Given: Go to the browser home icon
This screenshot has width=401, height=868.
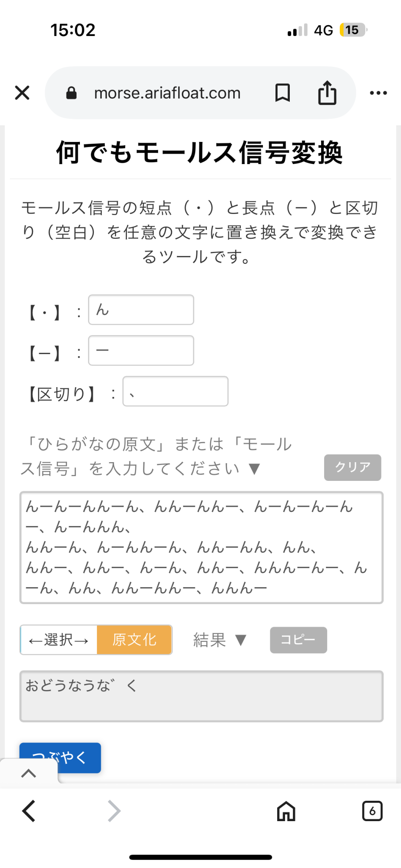Looking at the screenshot, I should (286, 811).
